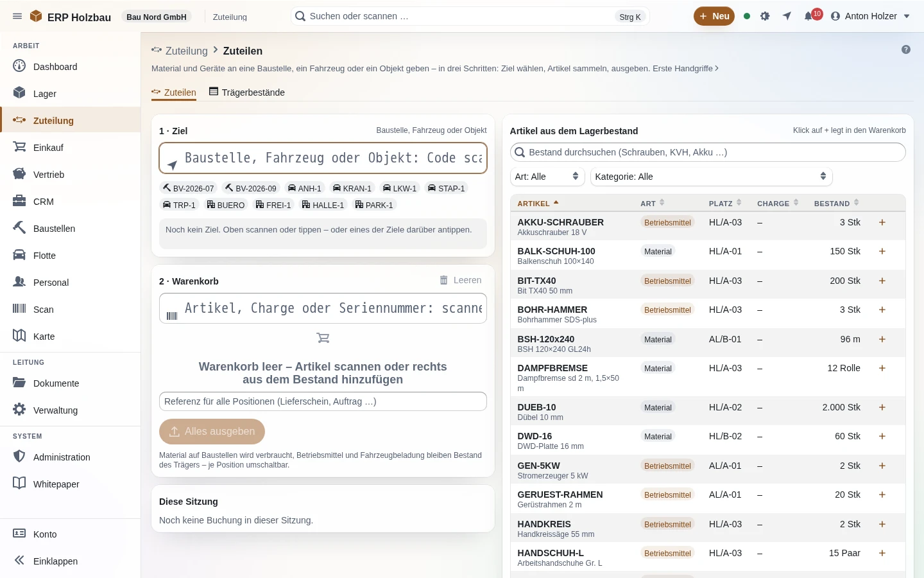
Task: Go to Flotte in sidebar
Action: tap(71, 255)
